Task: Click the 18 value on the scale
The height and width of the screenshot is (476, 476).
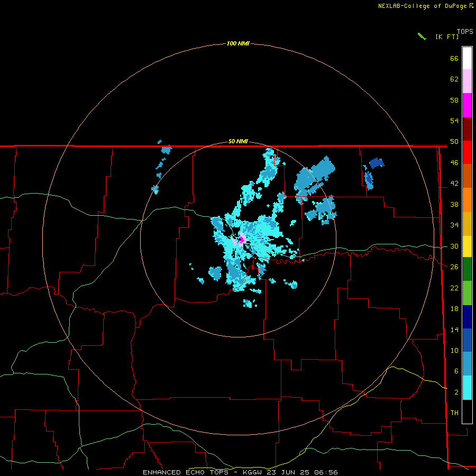Action: point(454,309)
